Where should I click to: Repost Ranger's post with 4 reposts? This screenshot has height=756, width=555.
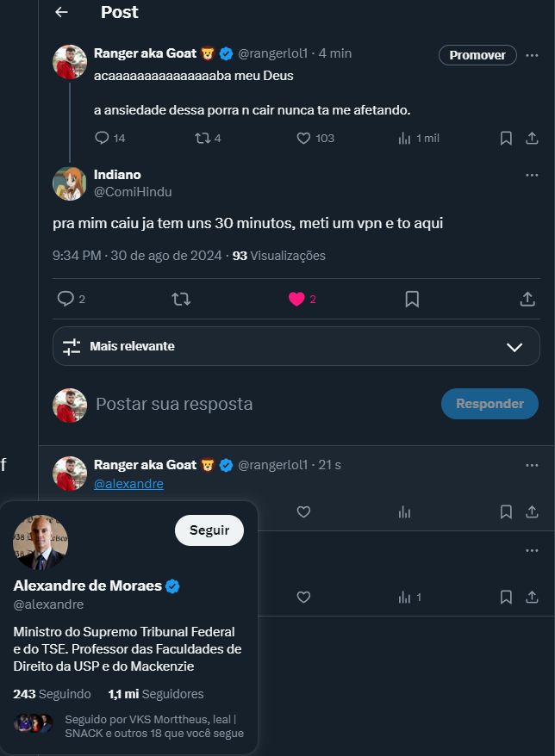click(x=203, y=138)
